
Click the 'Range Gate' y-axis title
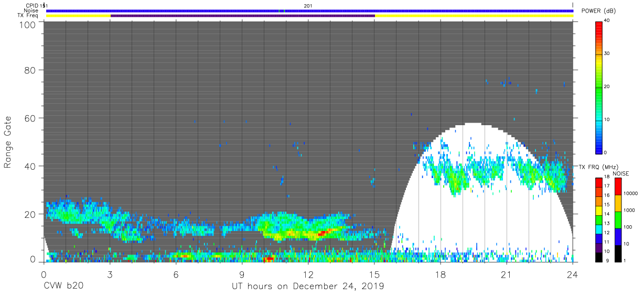click(8, 142)
